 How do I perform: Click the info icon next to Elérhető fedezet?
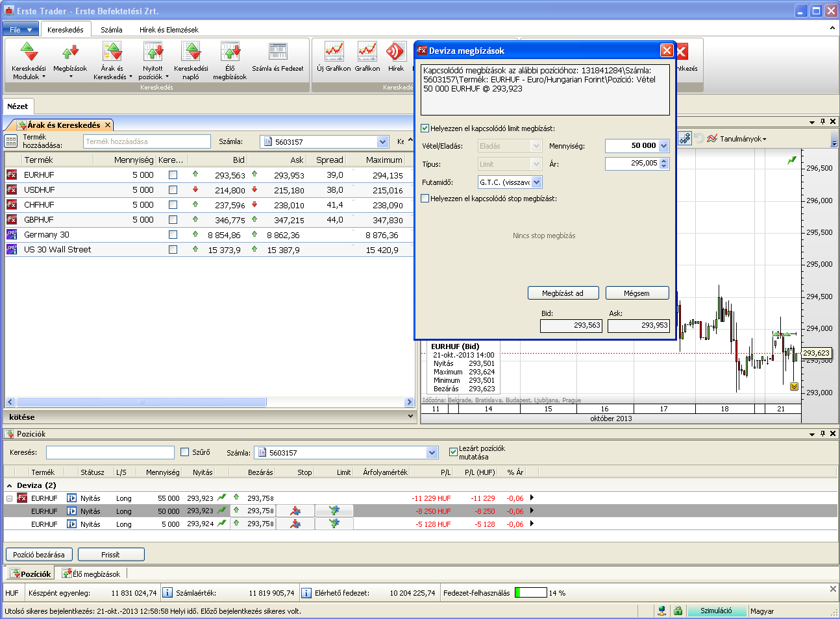(x=306, y=592)
